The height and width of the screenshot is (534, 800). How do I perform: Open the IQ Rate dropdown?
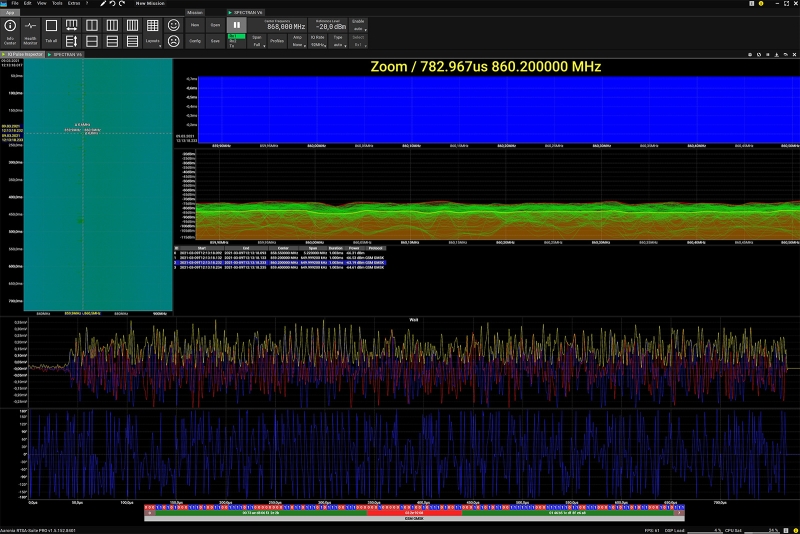tap(317, 42)
